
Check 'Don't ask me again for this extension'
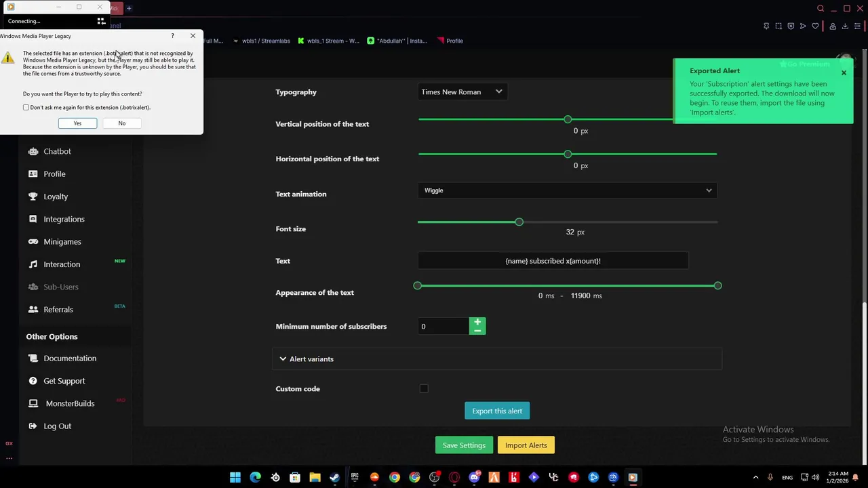pyautogui.click(x=26, y=107)
